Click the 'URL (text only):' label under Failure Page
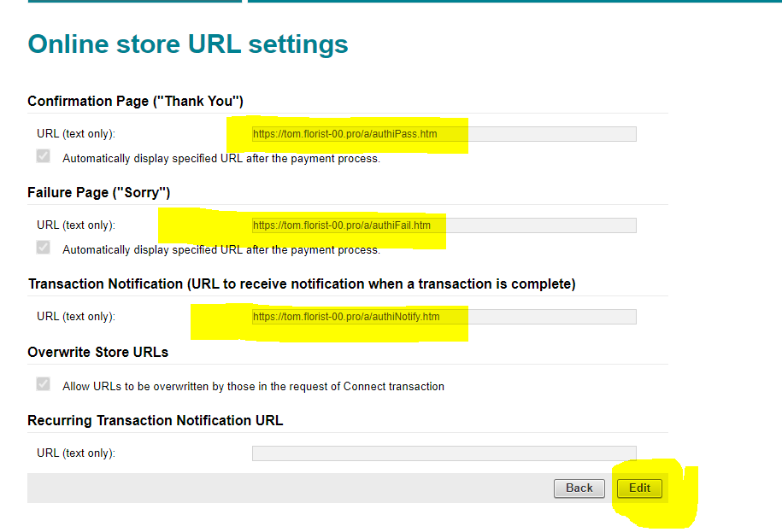The height and width of the screenshot is (532, 782). pos(76,225)
